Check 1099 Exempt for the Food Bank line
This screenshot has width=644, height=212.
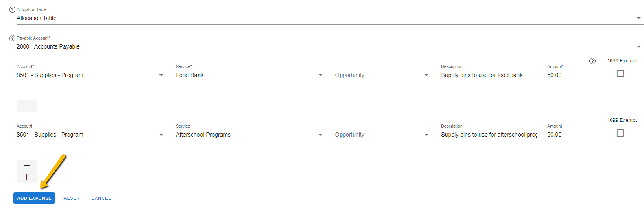point(620,73)
